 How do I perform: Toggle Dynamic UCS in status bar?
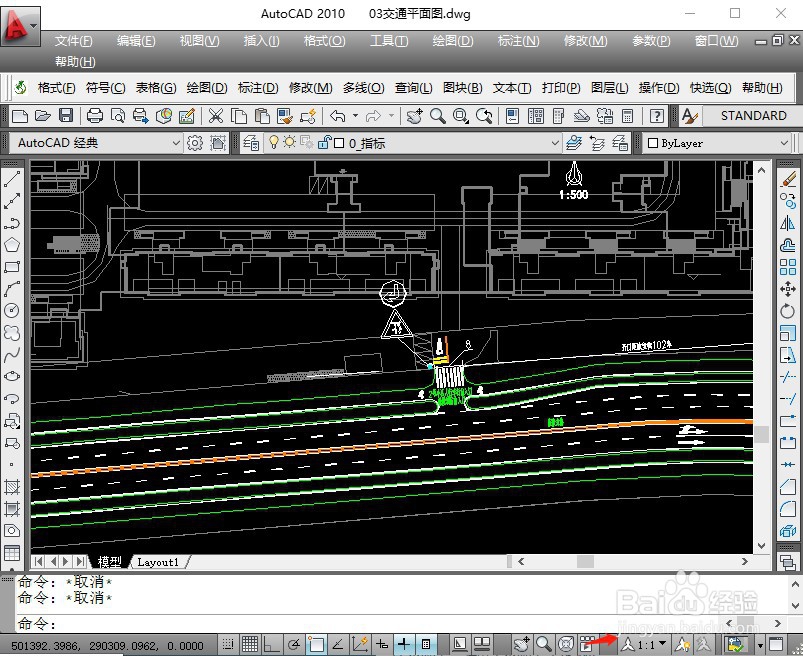coord(360,644)
